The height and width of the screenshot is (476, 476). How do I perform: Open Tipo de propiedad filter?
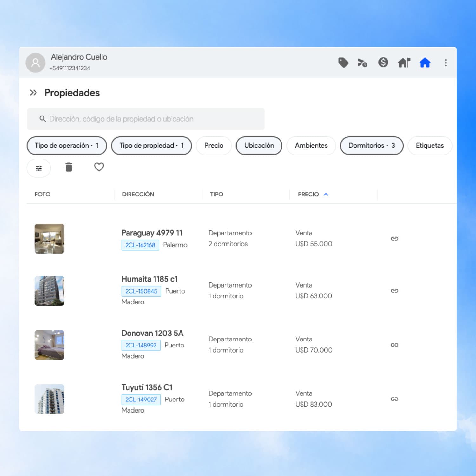click(151, 146)
